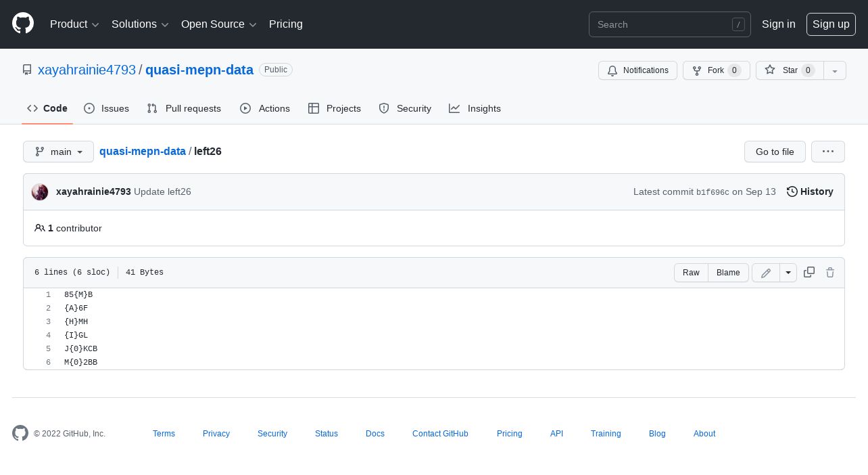The image size is (868, 475).
Task: Select line number 3
Action: click(x=48, y=322)
